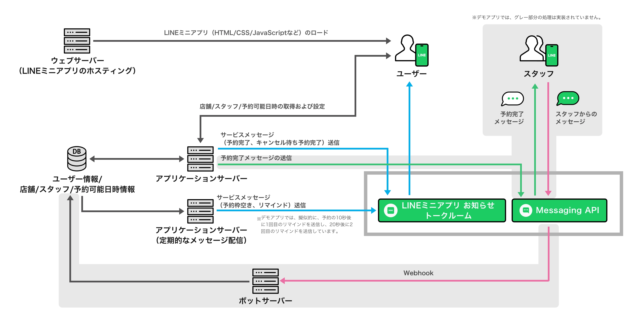The image size is (644, 328).
Task: Click the スタッフ label in the gray panel
Action: pos(538,74)
